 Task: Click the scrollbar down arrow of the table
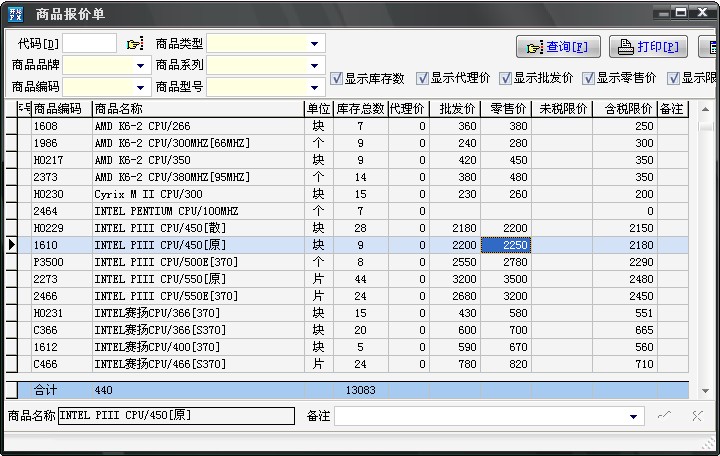706,391
